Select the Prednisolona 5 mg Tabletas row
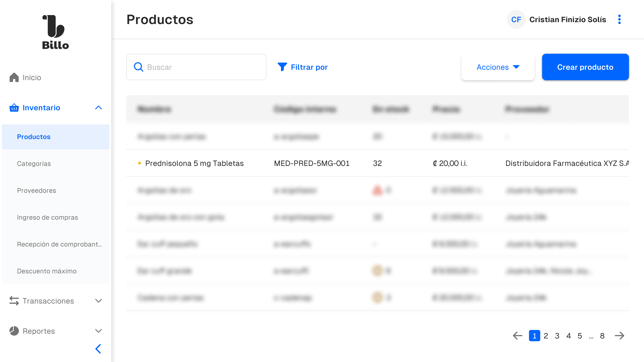The height and width of the screenshot is (362, 644). tap(194, 163)
